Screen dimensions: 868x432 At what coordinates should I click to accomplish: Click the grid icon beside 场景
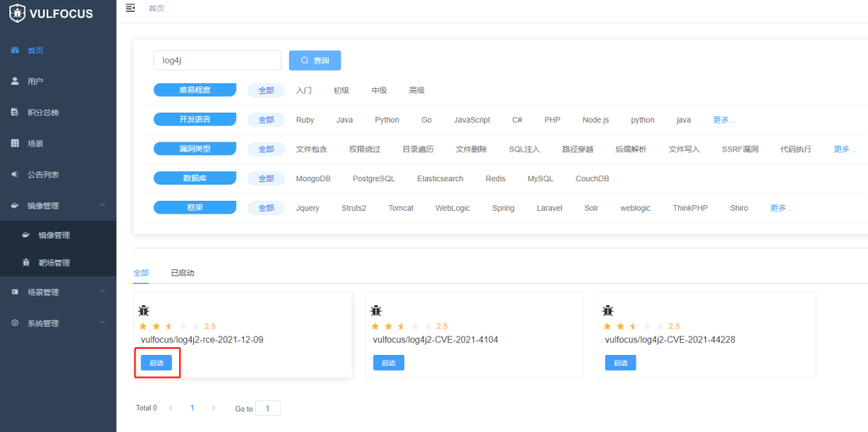coord(15,143)
